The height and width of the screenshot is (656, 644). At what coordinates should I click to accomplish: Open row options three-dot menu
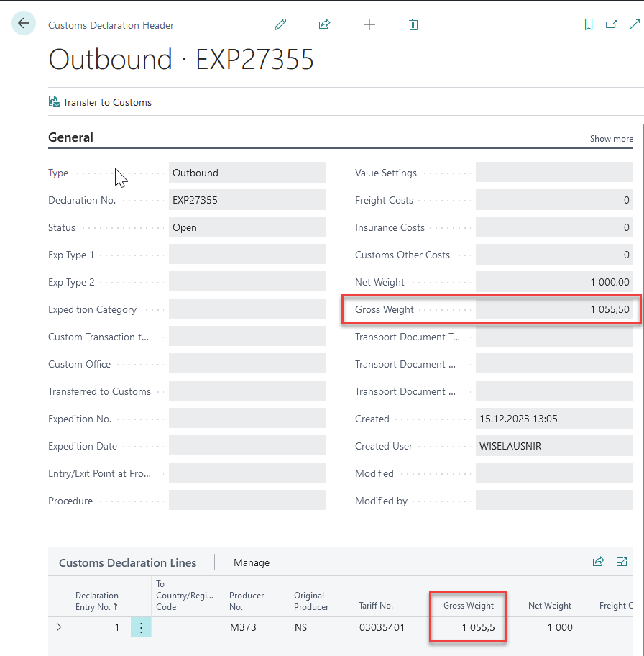pos(141,628)
